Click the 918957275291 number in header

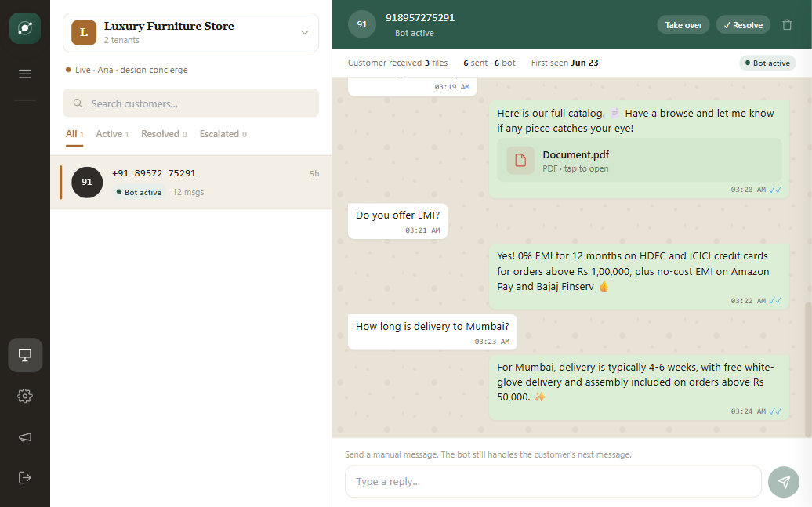click(x=420, y=17)
